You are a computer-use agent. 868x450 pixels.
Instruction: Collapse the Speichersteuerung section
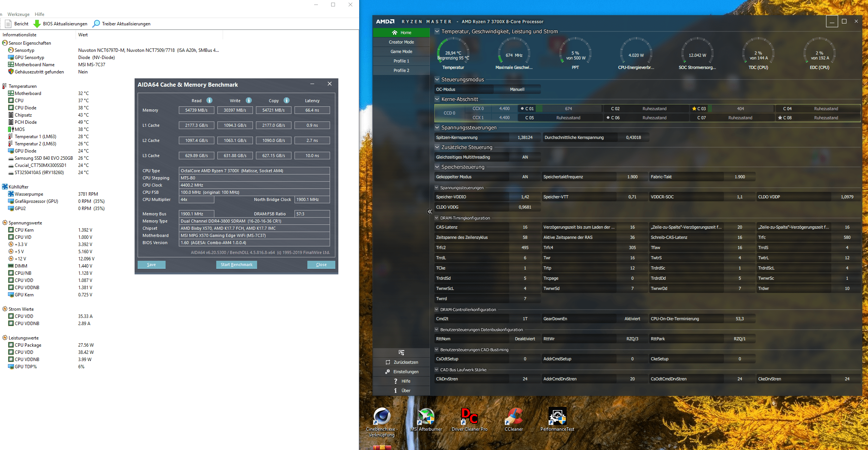[437, 167]
